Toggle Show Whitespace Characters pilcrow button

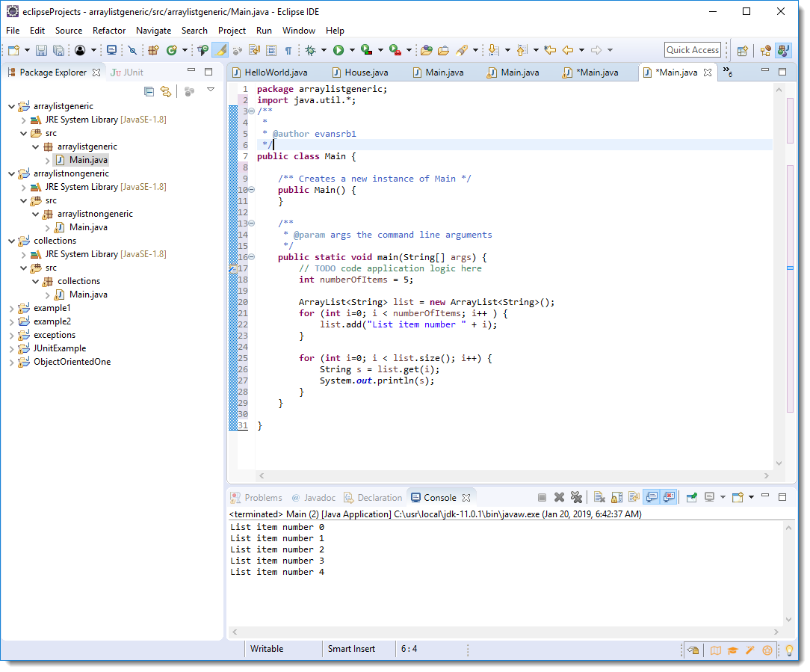[x=288, y=50]
